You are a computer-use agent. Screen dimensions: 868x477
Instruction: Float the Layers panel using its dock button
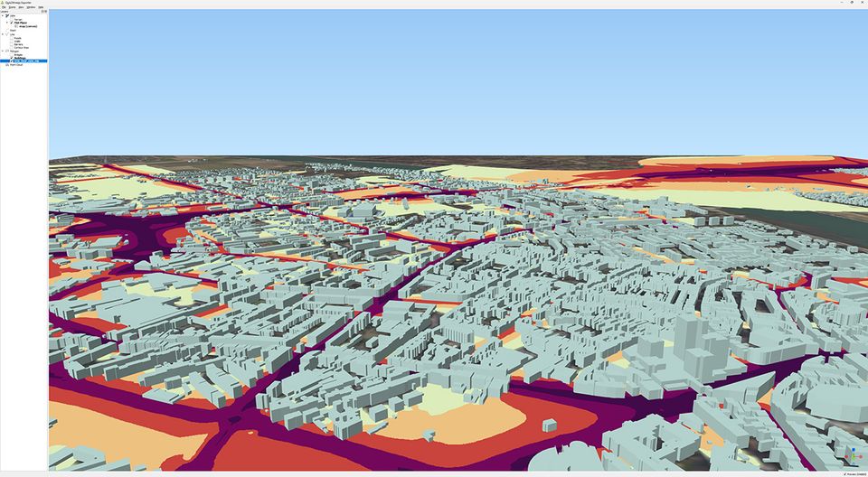coord(42,11)
